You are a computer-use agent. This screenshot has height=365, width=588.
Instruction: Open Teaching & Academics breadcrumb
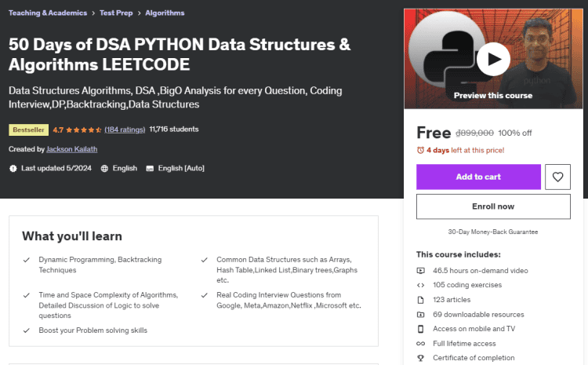pos(46,13)
